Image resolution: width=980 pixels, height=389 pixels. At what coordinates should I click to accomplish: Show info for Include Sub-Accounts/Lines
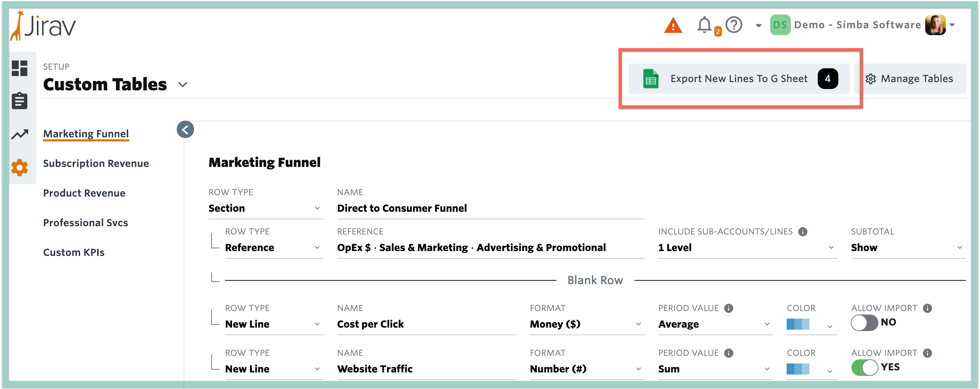tap(803, 232)
